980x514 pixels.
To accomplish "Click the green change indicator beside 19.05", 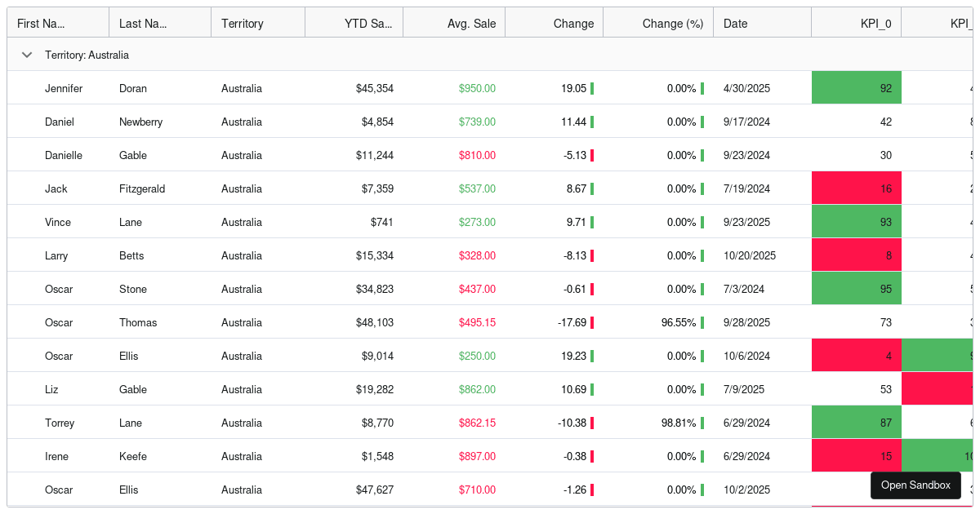I will pyautogui.click(x=594, y=87).
